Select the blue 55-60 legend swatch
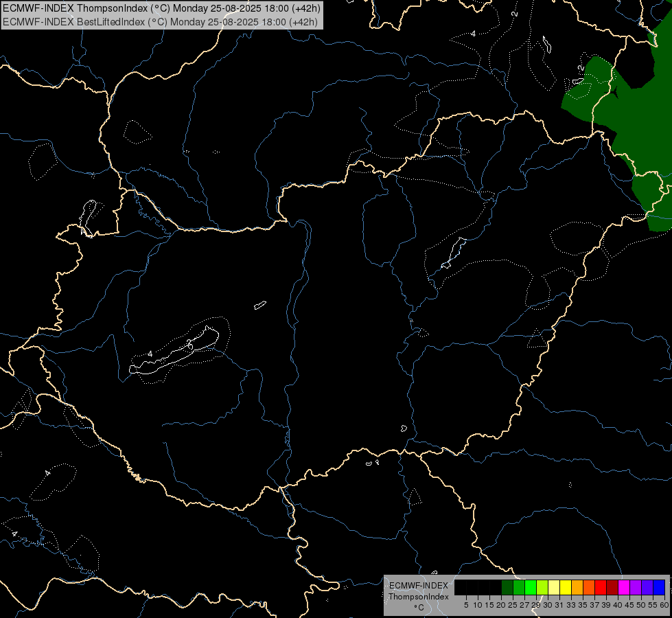 [659, 587]
